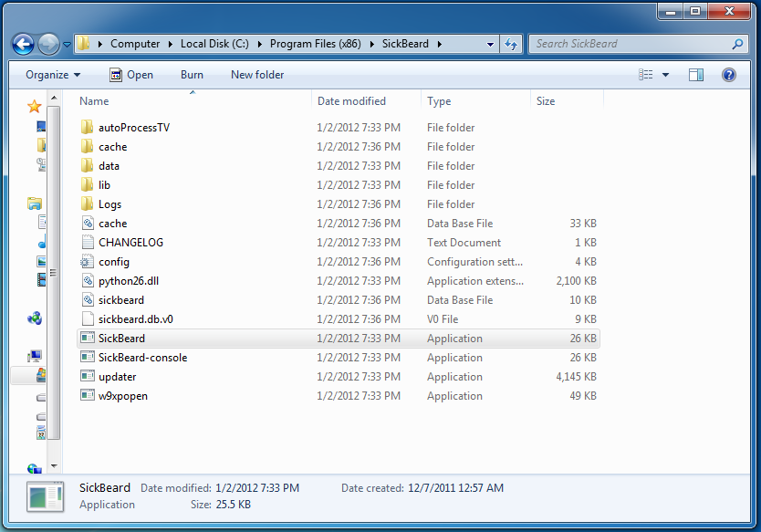761x532 pixels.
Task: Click the Libraries icon in navigation pane
Action: 35,203
